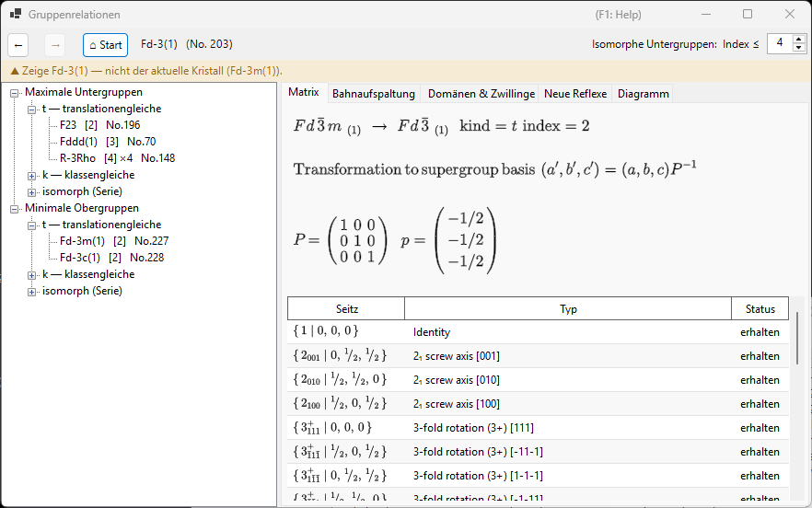Screen dimensions: 812x508
Task: Select the 2₁ screw axis [100] row
Action: tap(538, 403)
